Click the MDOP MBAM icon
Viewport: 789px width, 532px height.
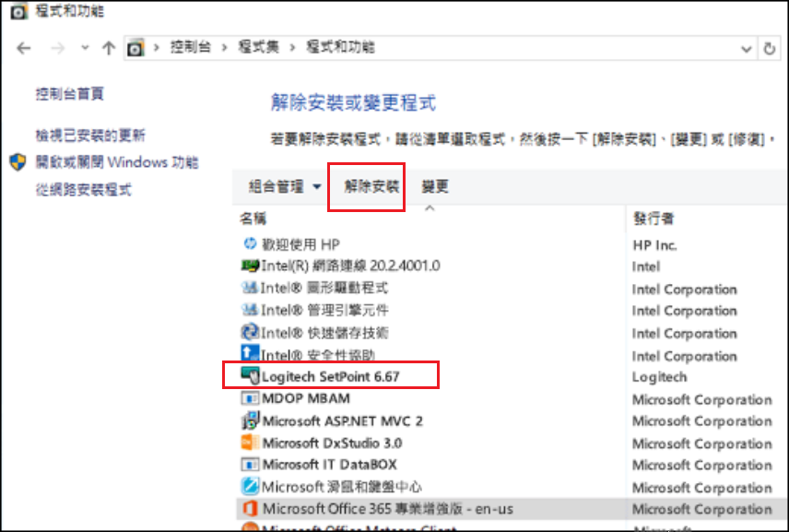pos(250,398)
